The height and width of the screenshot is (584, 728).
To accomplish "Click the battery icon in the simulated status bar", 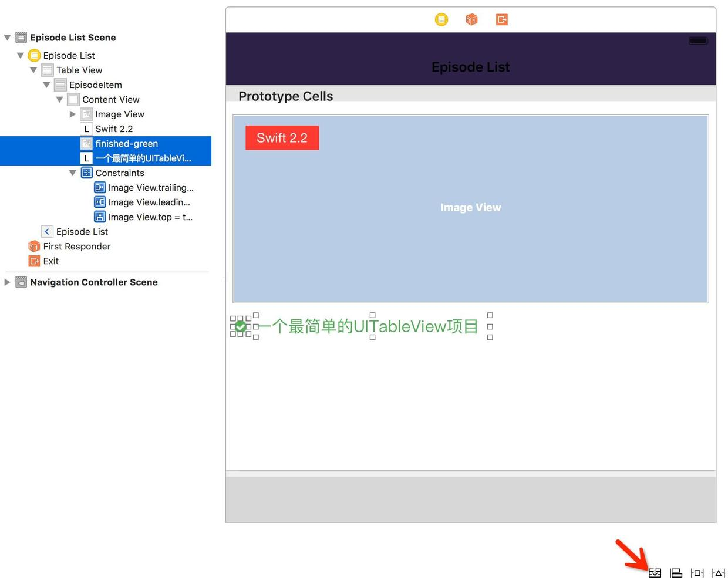I will pyautogui.click(x=699, y=40).
